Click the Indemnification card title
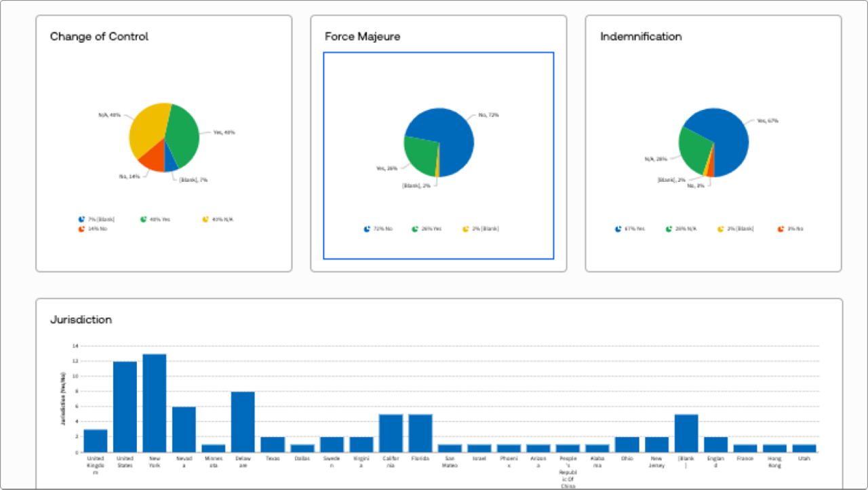The width and height of the screenshot is (868, 490). (641, 37)
